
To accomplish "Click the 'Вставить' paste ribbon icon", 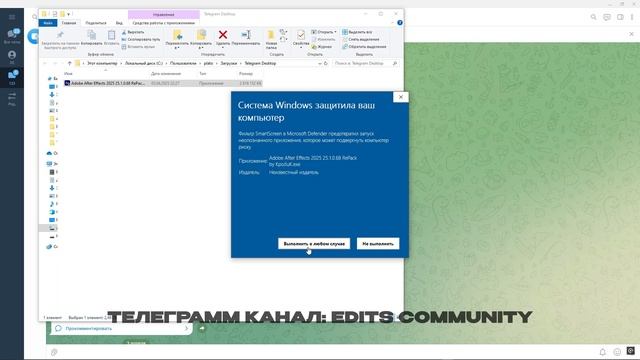I will [x=111, y=38].
